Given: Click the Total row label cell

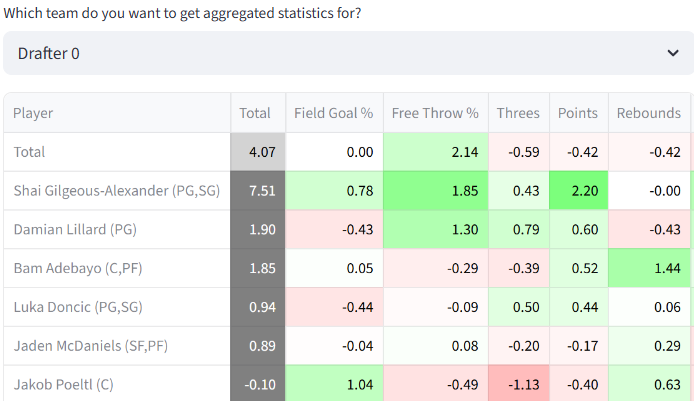Looking at the screenshot, I should pos(117,152).
